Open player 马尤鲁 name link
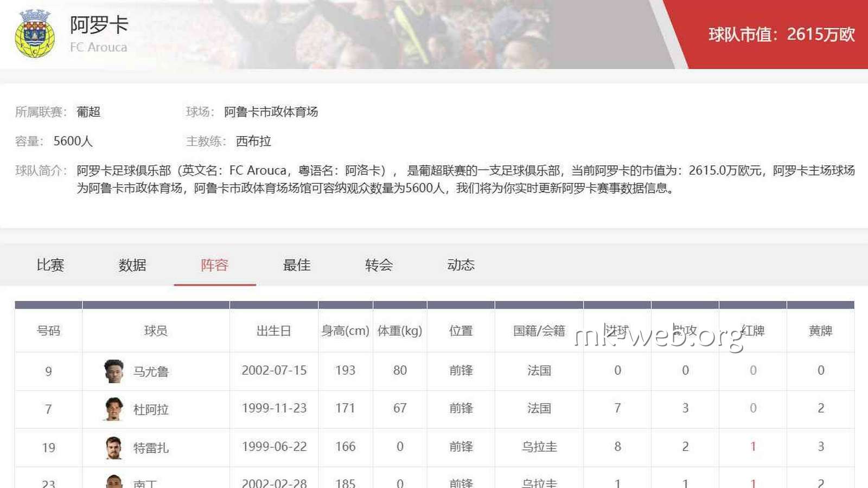 pos(151,372)
